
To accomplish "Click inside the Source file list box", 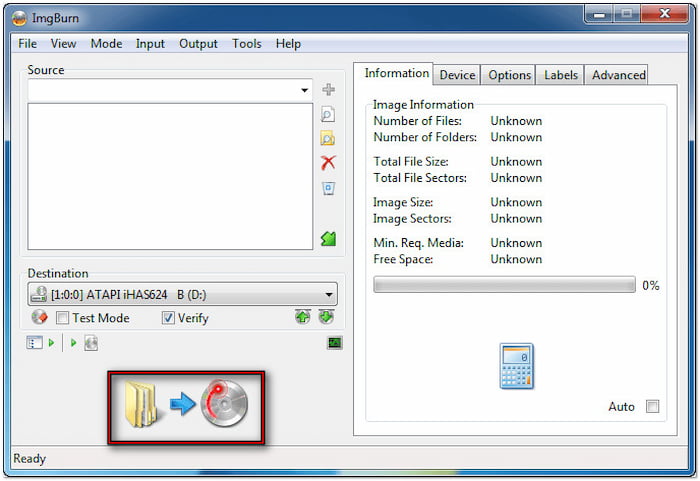I will (x=170, y=176).
